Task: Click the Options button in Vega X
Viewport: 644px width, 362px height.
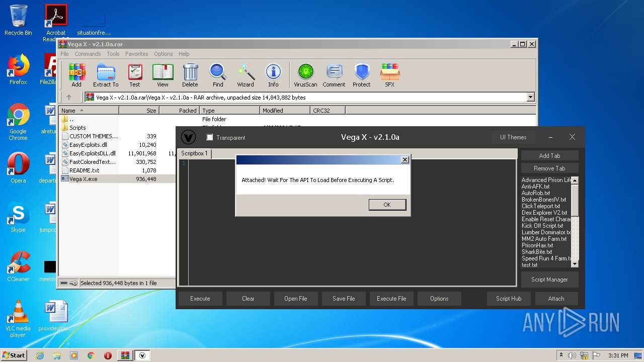Action: click(439, 299)
